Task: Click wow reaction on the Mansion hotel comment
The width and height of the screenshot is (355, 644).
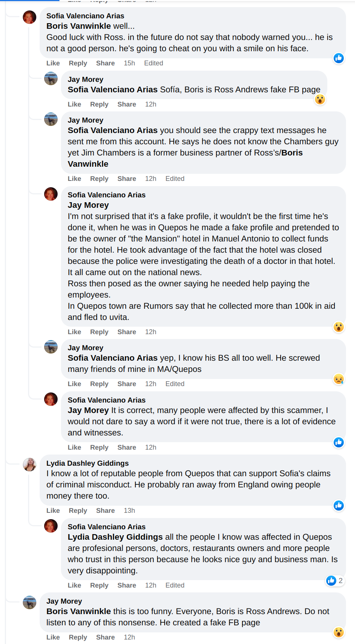Action: click(339, 327)
